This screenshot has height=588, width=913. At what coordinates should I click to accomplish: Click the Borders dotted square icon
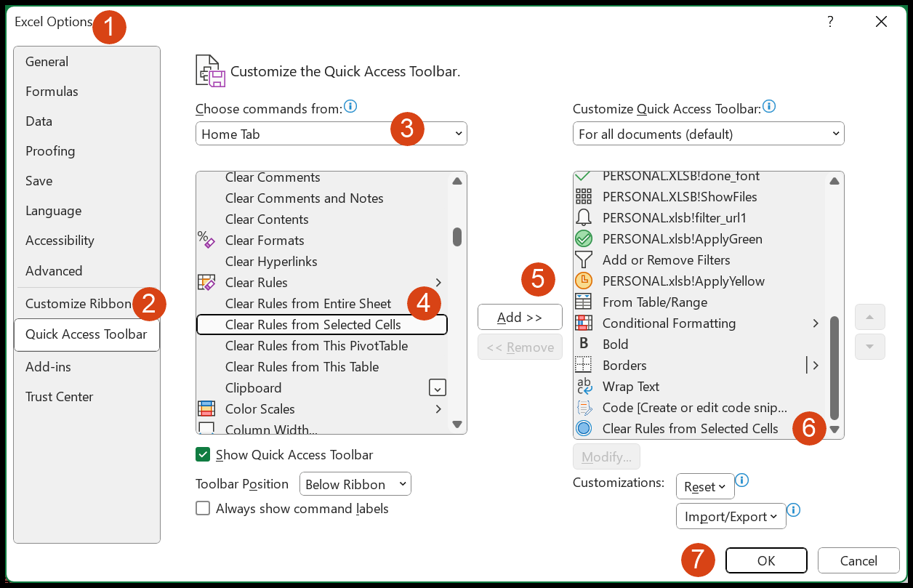[x=584, y=365]
